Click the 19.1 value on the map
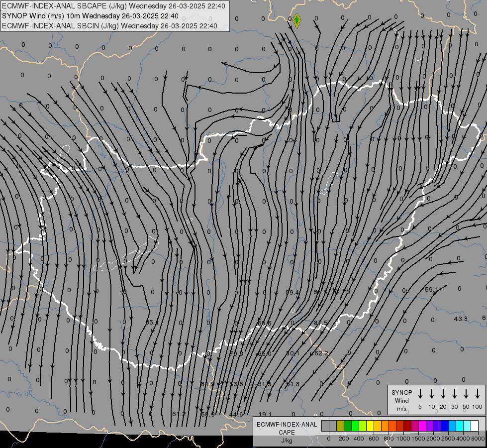487x448 pixels. point(265,414)
